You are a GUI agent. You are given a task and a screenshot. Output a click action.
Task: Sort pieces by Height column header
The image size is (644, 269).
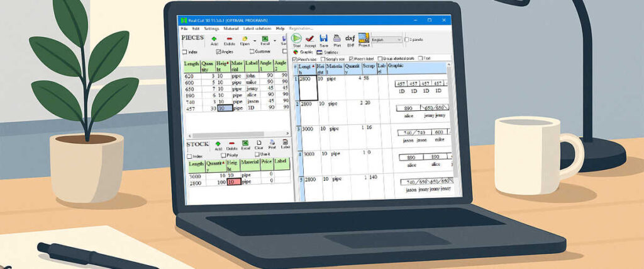coord(223,66)
